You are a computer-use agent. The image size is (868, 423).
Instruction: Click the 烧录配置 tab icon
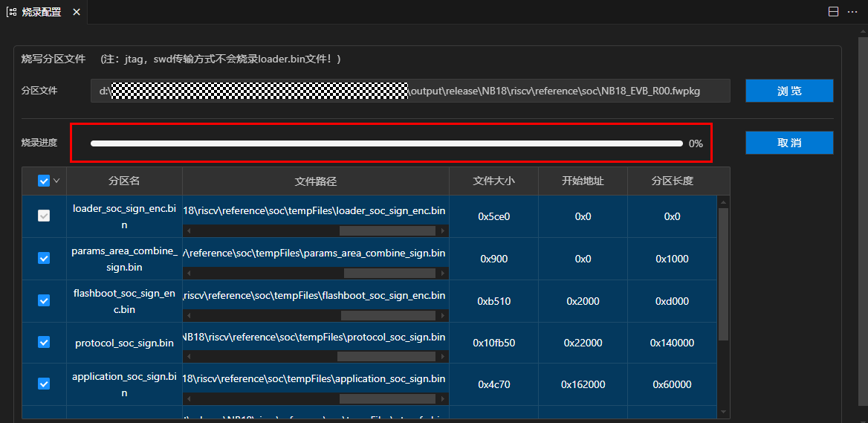point(12,12)
